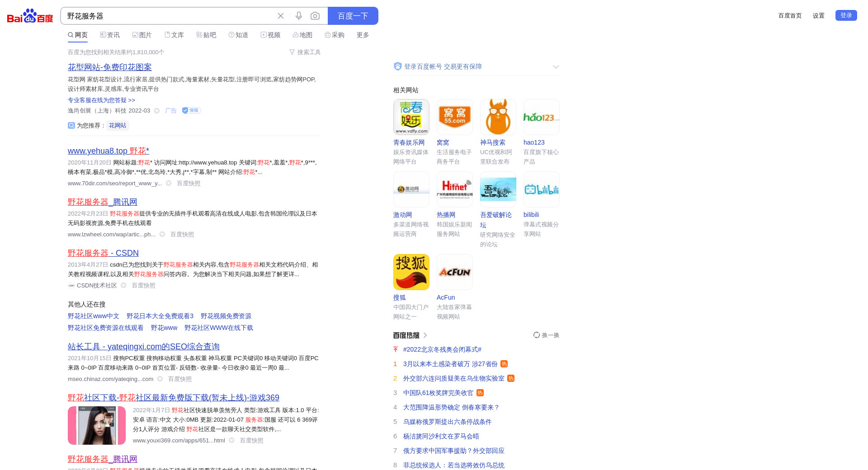
Task: Switch to the 视频 tab
Action: coord(270,35)
